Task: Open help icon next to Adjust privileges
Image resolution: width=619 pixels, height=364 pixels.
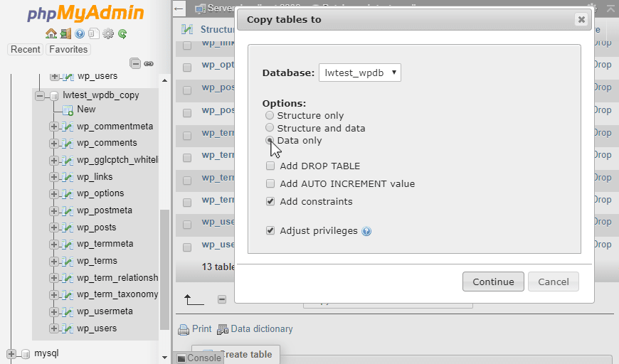Action: [366, 231]
